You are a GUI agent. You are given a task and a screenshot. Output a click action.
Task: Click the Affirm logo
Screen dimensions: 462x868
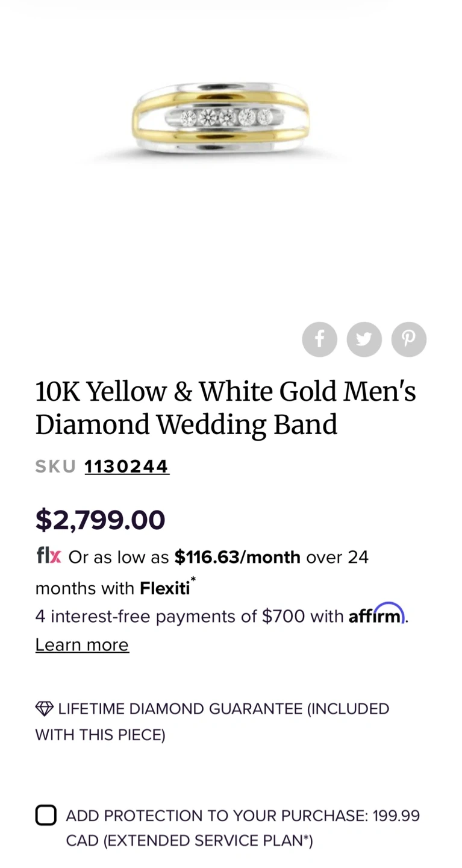pos(376,615)
